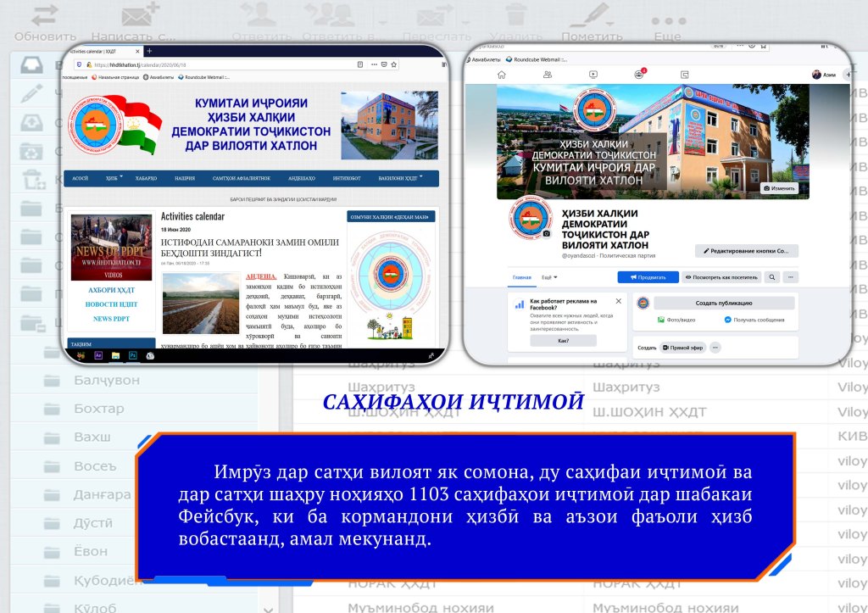This screenshot has height=613, width=868.
Task: Click the Facebook Home icon
Action: 501,75
